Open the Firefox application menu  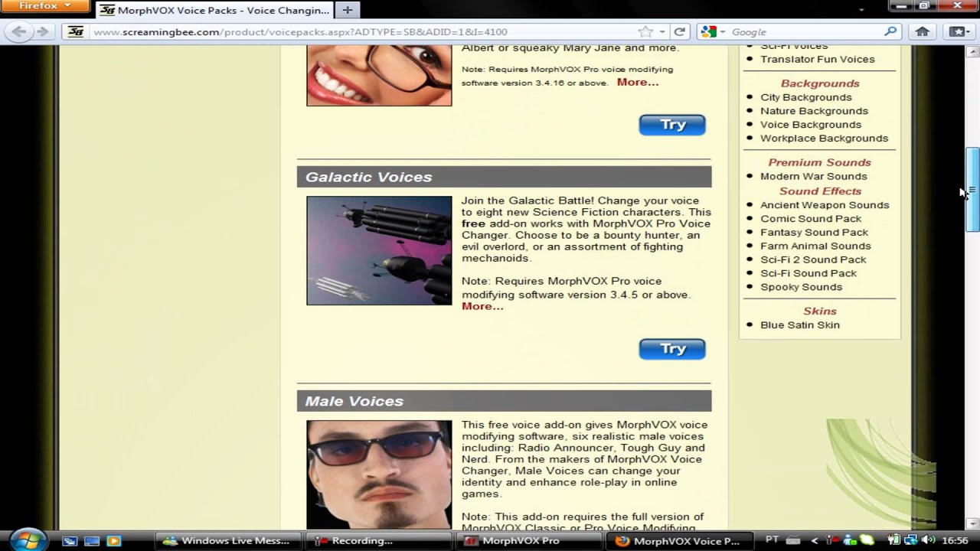(35, 6)
